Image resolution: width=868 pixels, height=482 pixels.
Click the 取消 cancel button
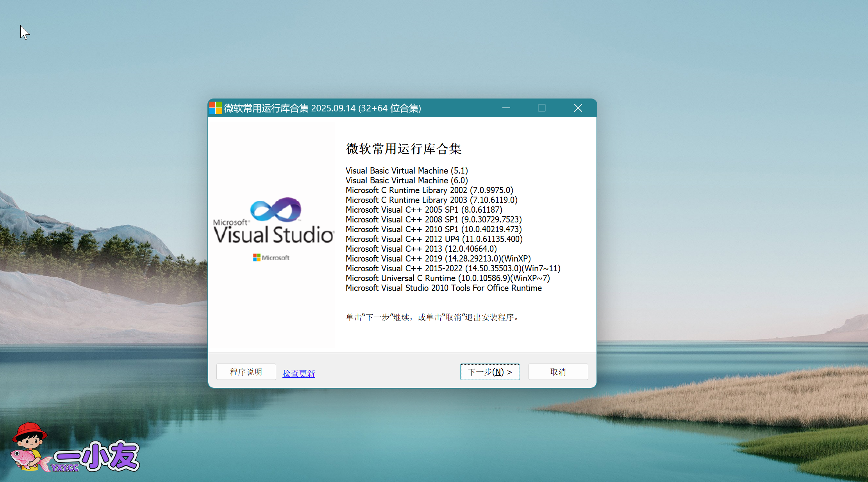coord(558,372)
